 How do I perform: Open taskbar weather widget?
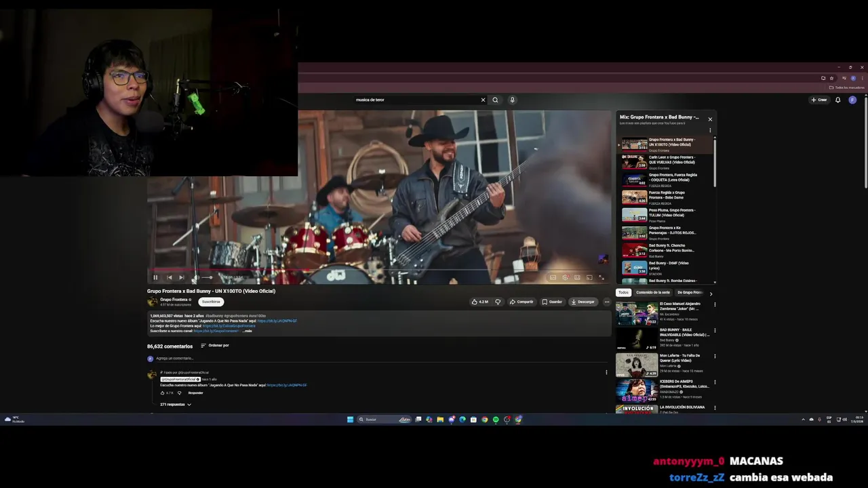(x=14, y=420)
